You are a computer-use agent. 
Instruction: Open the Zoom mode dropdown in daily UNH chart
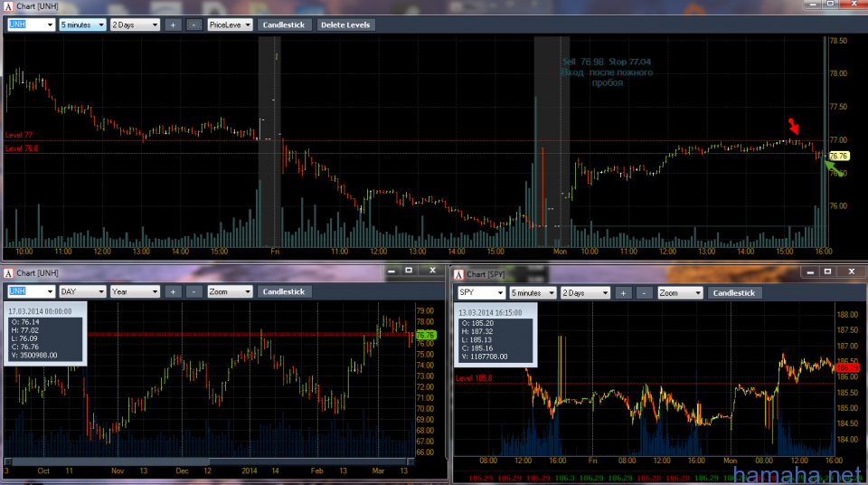point(230,291)
